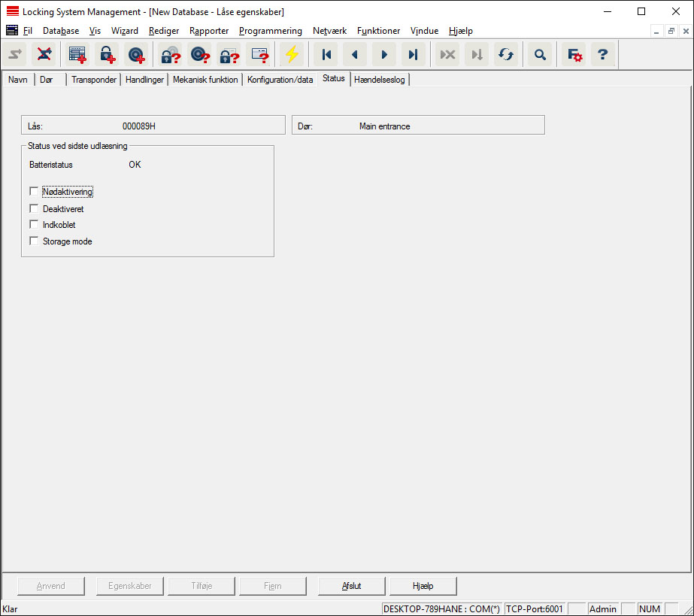
Task: Check the Indkoblet checkbox
Action: coord(34,225)
